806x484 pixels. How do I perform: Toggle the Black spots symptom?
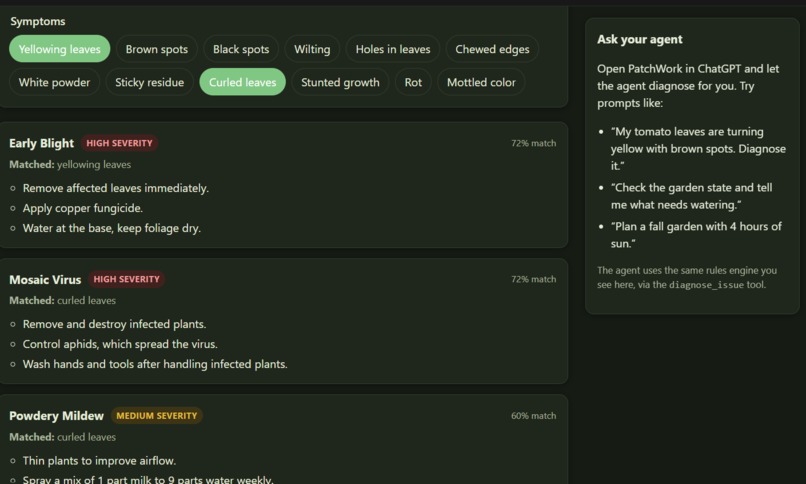[241, 49]
